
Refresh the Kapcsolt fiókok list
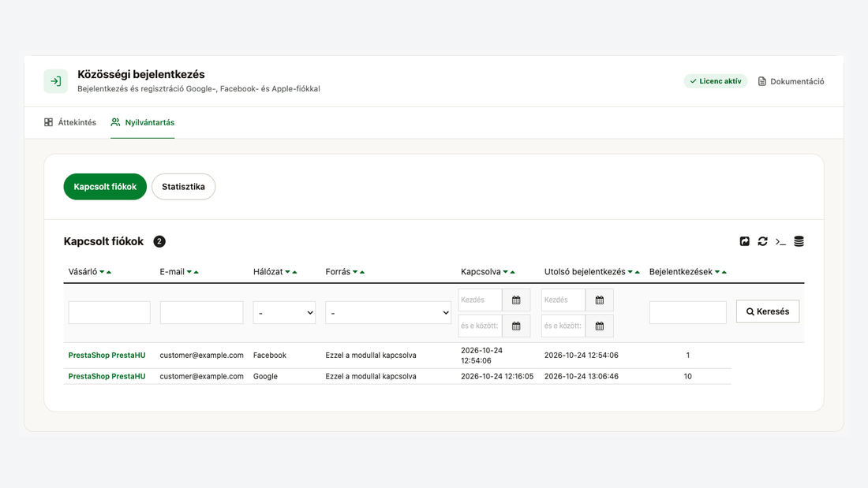tap(763, 241)
